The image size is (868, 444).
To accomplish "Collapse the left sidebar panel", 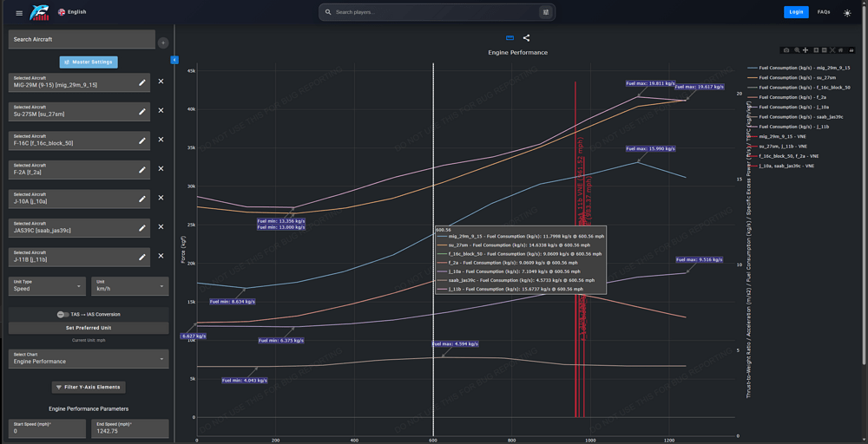I will (x=174, y=60).
